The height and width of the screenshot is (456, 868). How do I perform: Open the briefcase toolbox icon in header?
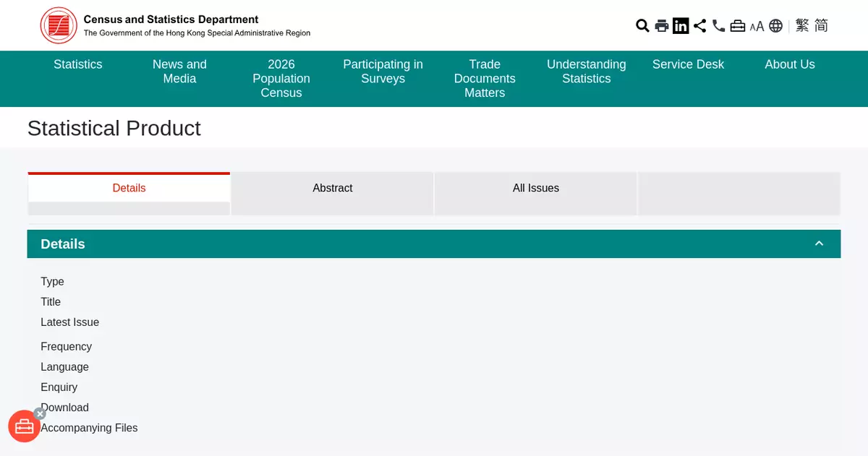738,26
